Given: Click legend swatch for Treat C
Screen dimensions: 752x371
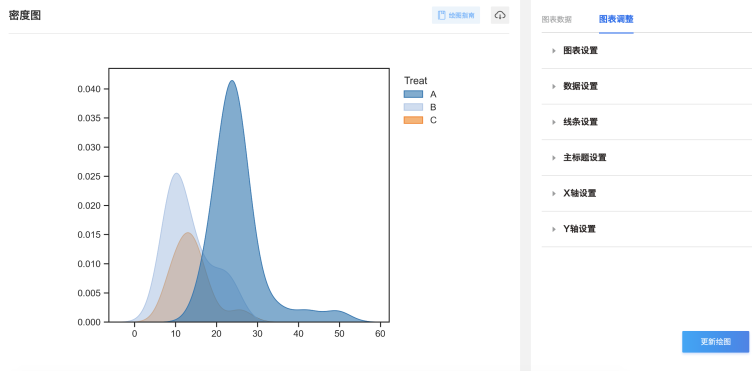Looking at the screenshot, I should [x=413, y=120].
